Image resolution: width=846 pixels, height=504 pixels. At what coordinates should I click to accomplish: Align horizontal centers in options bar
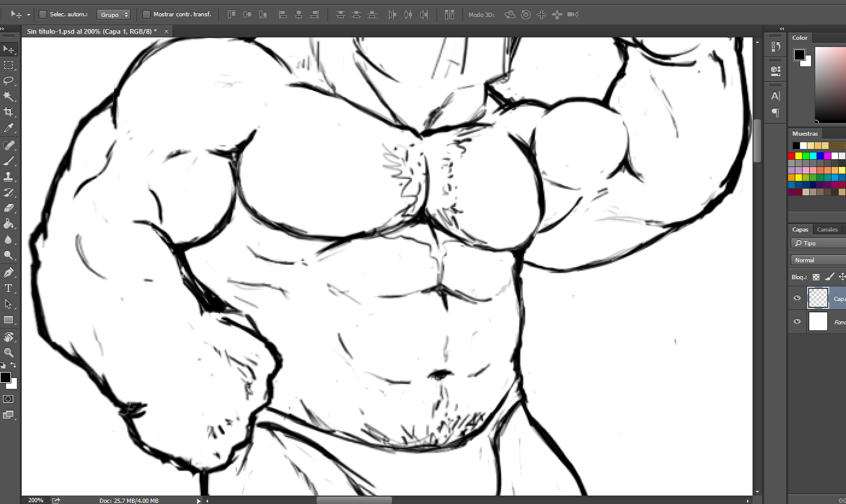point(298,14)
